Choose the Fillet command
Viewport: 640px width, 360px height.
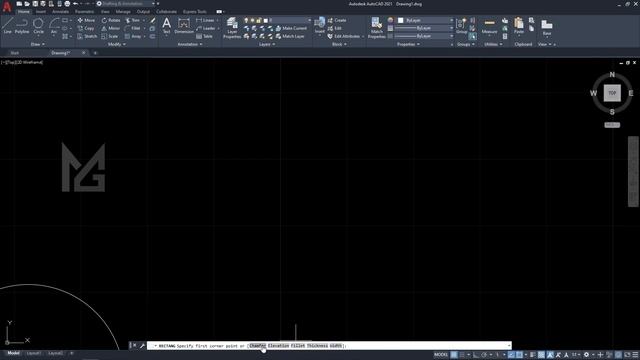click(x=133, y=28)
